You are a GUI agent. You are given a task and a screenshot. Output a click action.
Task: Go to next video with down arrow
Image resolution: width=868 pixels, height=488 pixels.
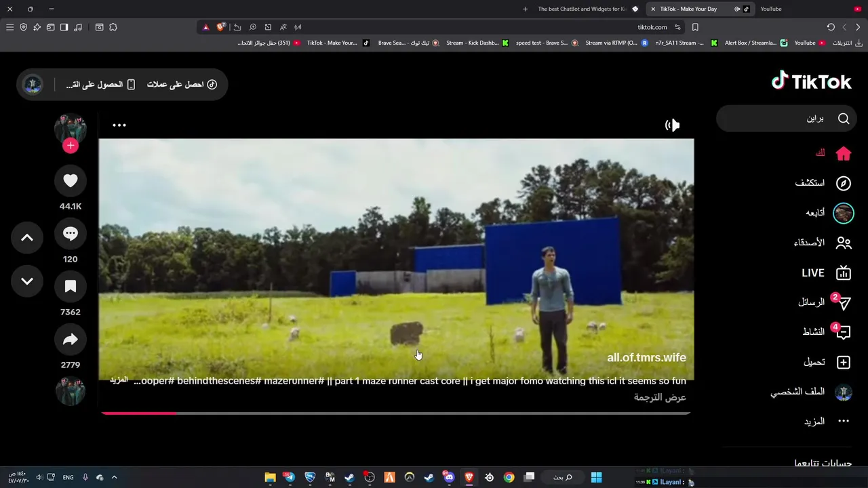pyautogui.click(x=27, y=281)
